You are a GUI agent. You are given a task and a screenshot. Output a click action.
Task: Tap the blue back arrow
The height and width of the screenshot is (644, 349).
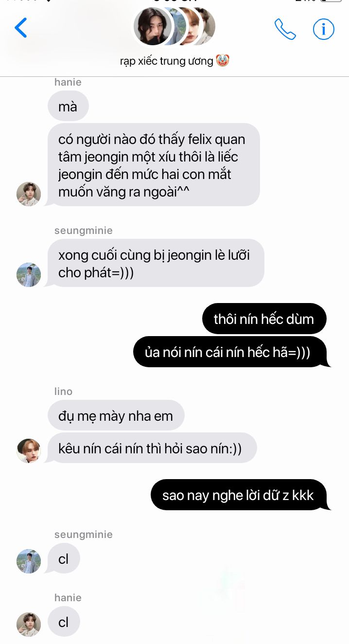[x=21, y=28]
